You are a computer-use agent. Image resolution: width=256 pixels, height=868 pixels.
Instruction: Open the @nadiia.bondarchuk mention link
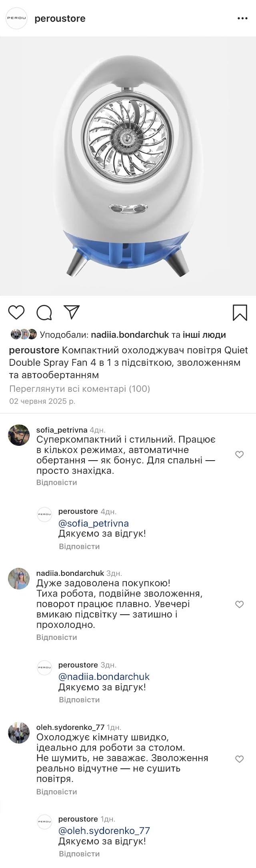coord(104,677)
